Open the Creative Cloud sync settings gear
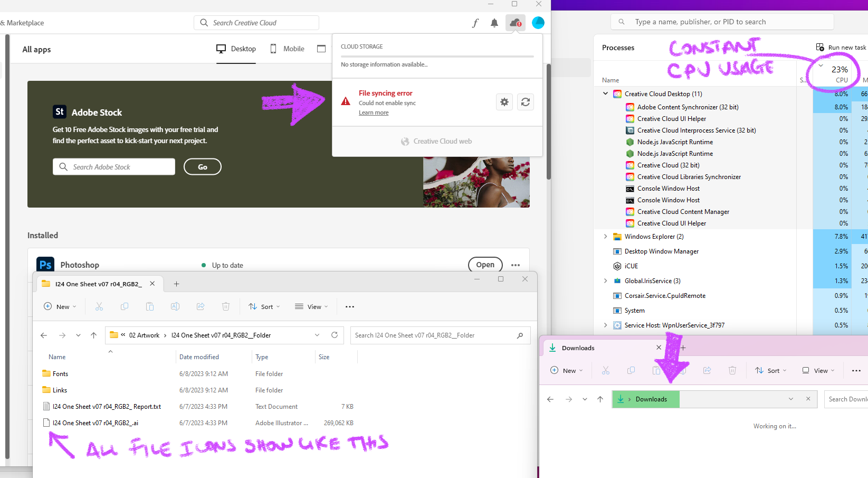This screenshot has height=478, width=868. (x=504, y=102)
